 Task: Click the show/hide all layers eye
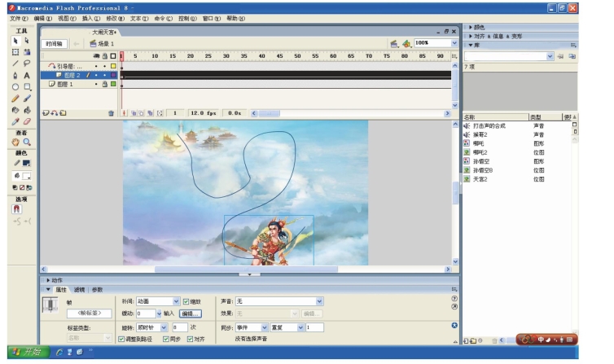96,56
